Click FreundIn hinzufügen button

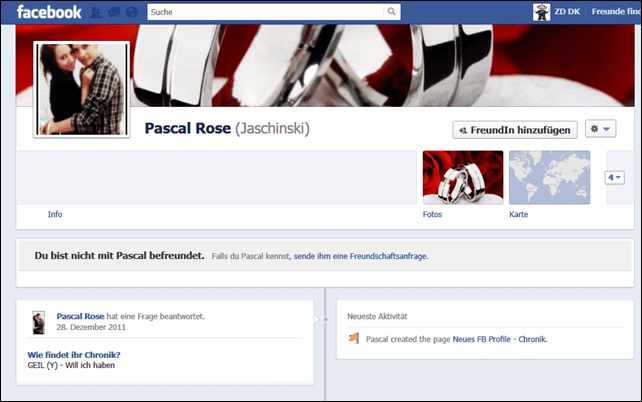pyautogui.click(x=515, y=130)
